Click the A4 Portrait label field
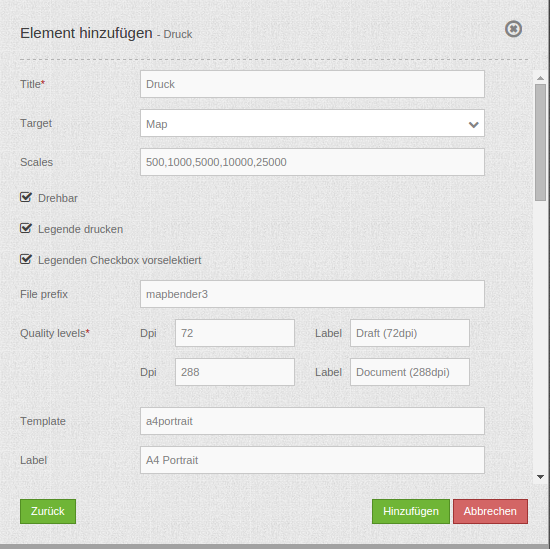The image size is (550, 549). [312, 460]
